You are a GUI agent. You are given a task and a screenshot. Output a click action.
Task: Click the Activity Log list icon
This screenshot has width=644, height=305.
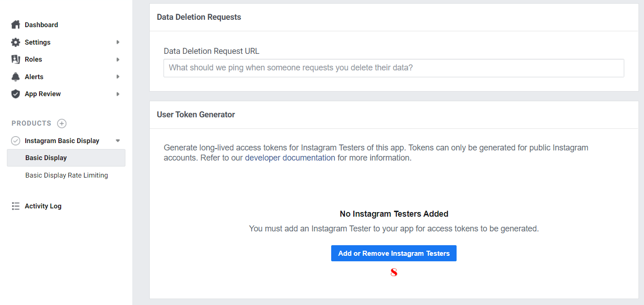coord(16,206)
